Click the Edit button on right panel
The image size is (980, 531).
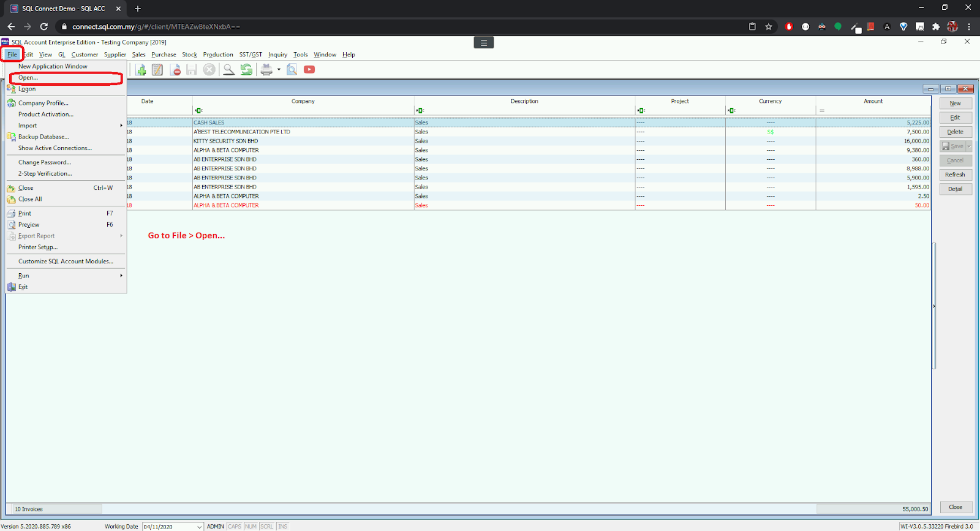pyautogui.click(x=956, y=118)
